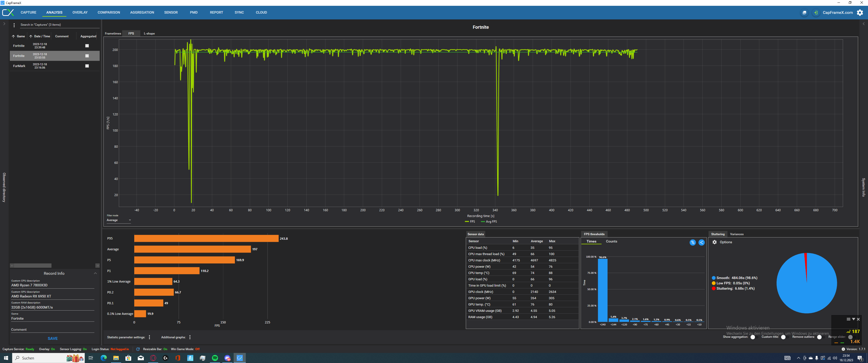Screen dimensions: 868x363
Task: Open the CapFrameX settings gear
Action: (860, 12)
